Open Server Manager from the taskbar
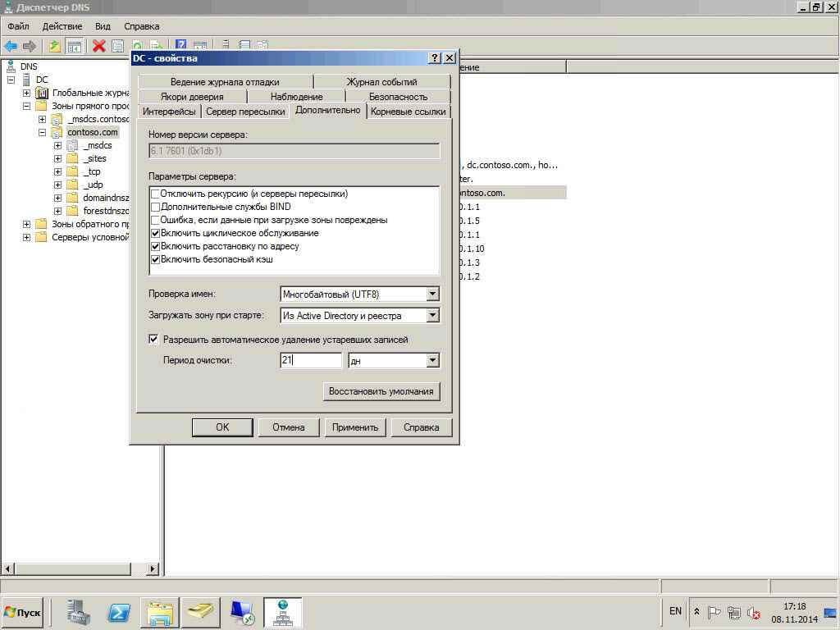Viewport: 840px width, 630px height. click(x=79, y=612)
